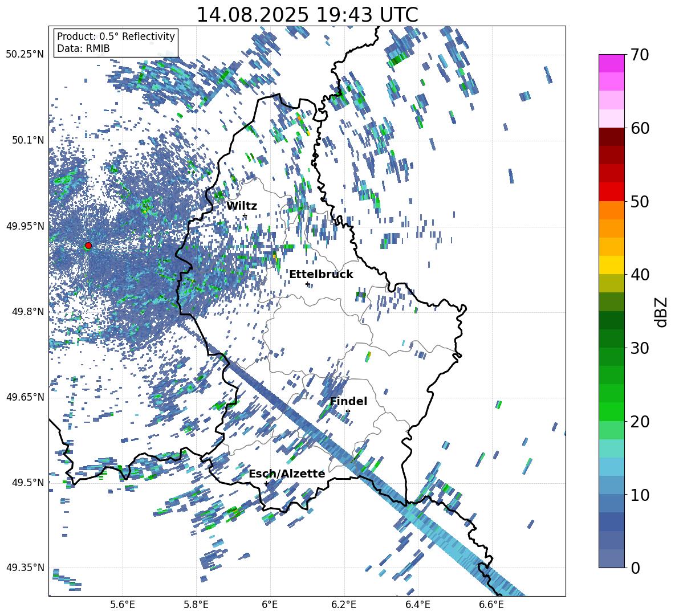This screenshot has width=675, height=616.
Task: Click the red radar site marker
Action: tap(88, 246)
